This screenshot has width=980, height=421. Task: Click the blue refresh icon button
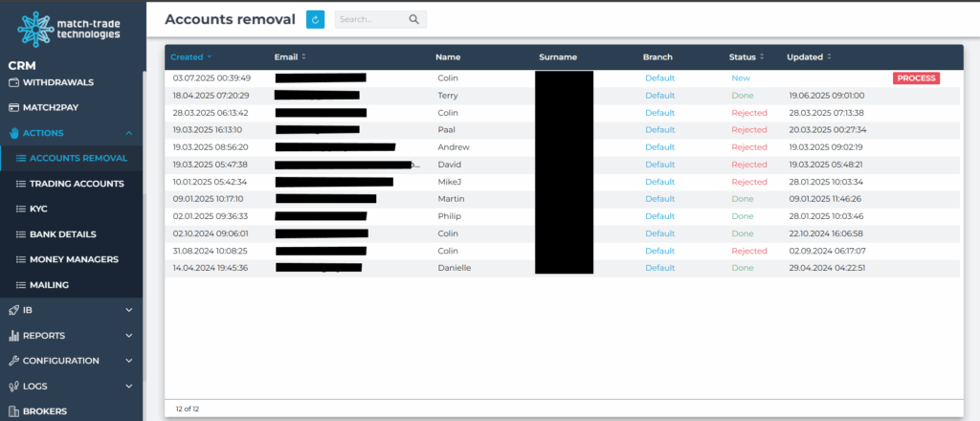[315, 19]
